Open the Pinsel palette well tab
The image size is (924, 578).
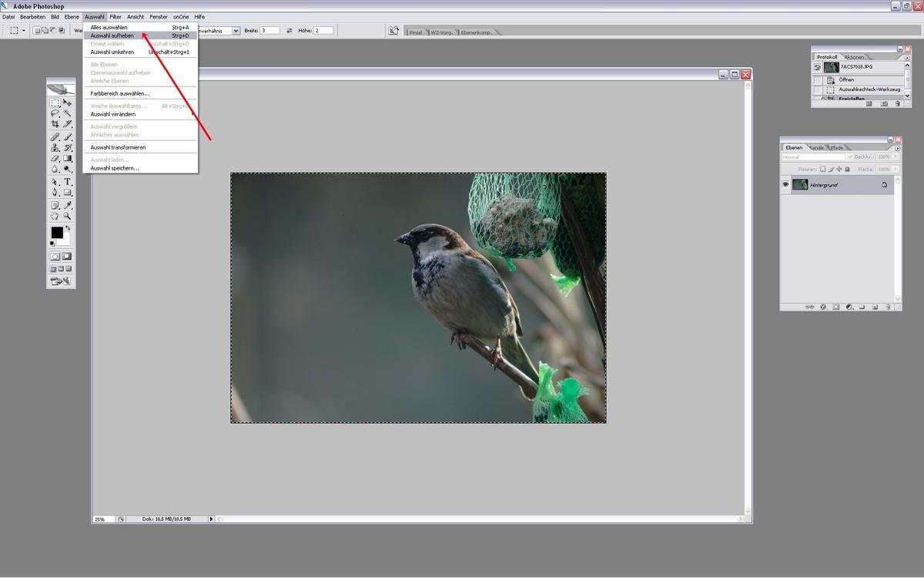point(416,32)
